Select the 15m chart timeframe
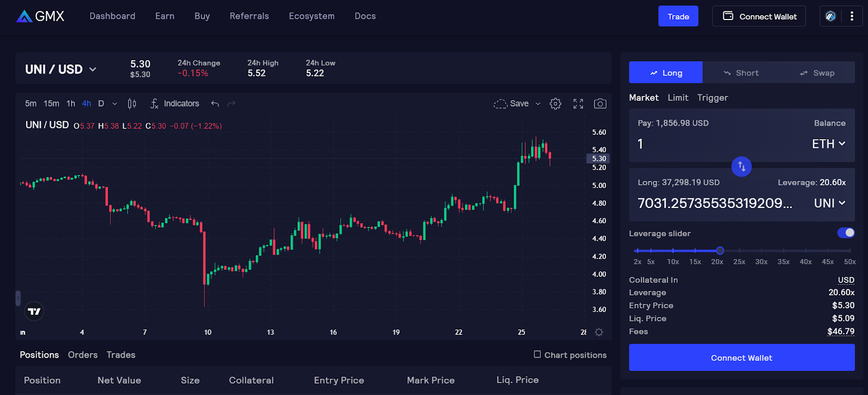The width and height of the screenshot is (868, 395). (52, 103)
